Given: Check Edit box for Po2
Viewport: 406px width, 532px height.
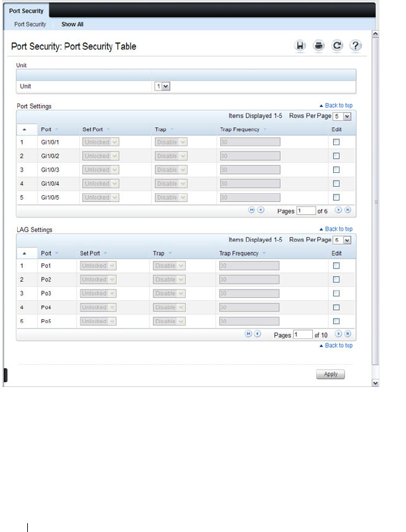Looking at the screenshot, I should pos(336,279).
